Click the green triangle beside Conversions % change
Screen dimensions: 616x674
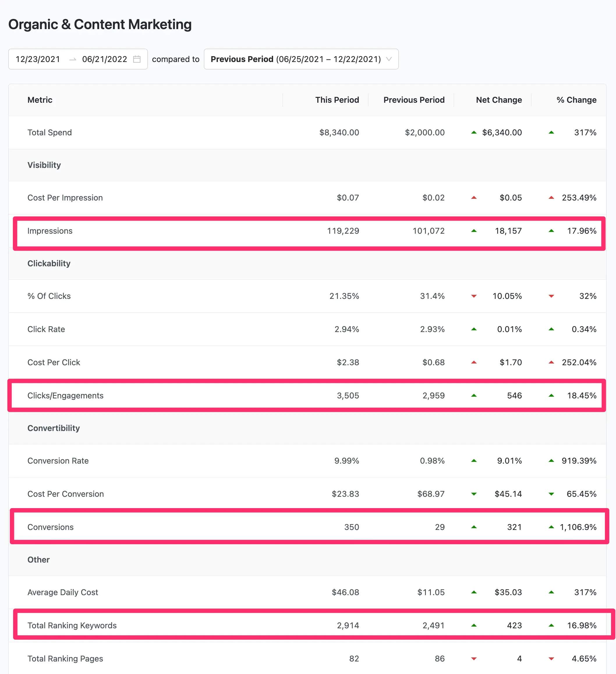click(x=551, y=527)
